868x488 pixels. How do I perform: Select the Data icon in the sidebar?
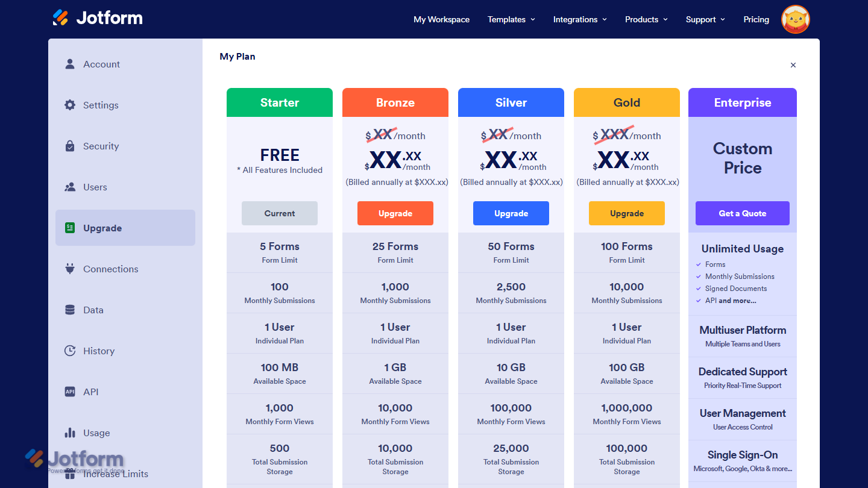[x=71, y=310]
